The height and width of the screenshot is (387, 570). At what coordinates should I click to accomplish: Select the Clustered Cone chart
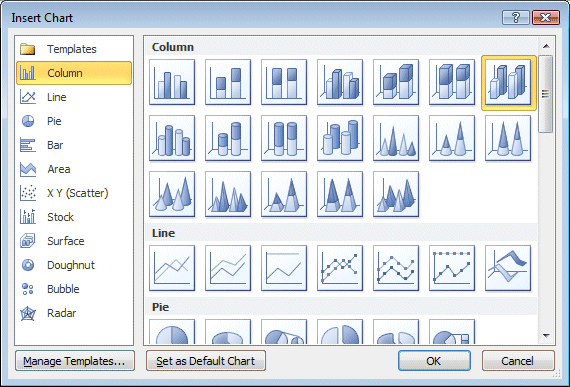coord(396,138)
